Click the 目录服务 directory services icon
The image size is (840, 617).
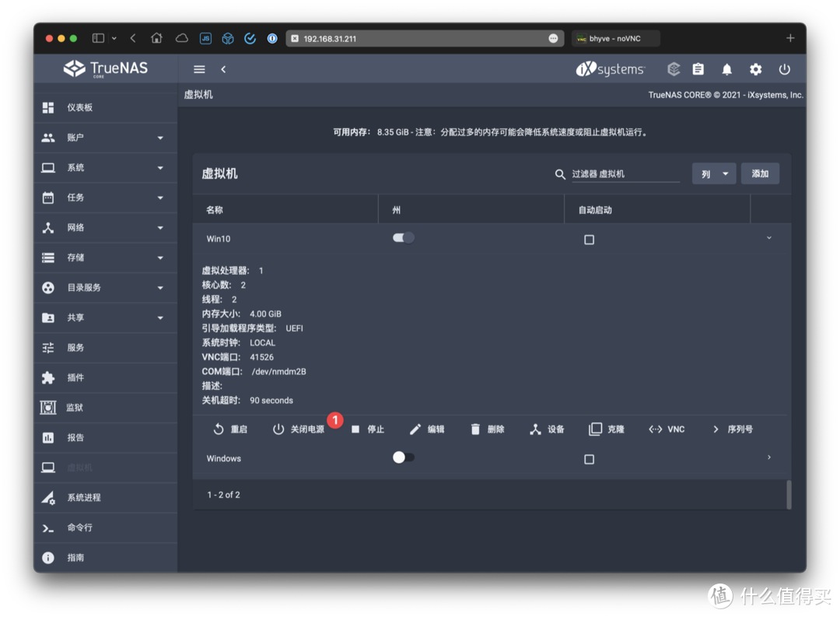[48, 288]
